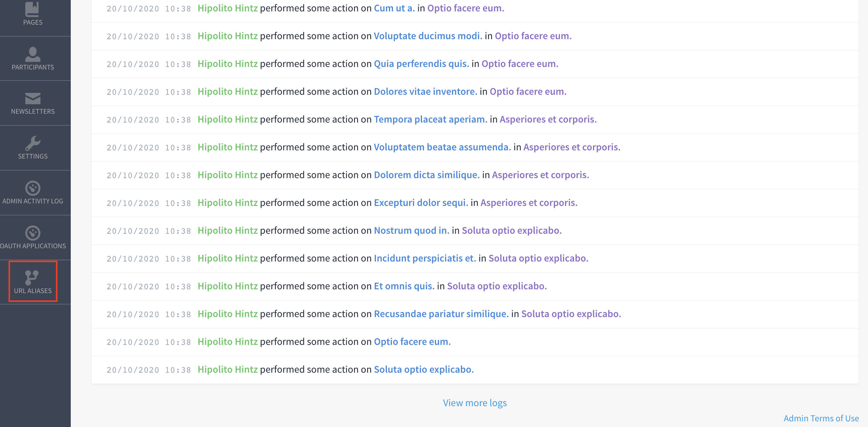Screen dimensions: 868x427
Task: Open Optio facere eum. in Dolores vitae row
Action: (x=528, y=91)
